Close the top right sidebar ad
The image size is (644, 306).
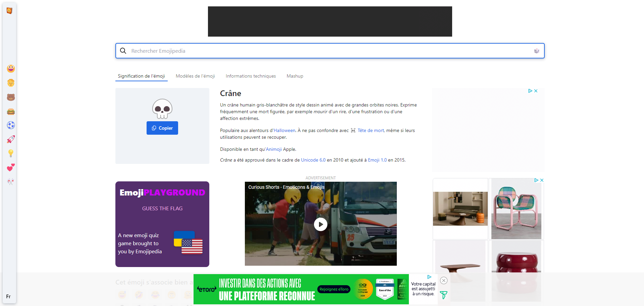pos(536,91)
